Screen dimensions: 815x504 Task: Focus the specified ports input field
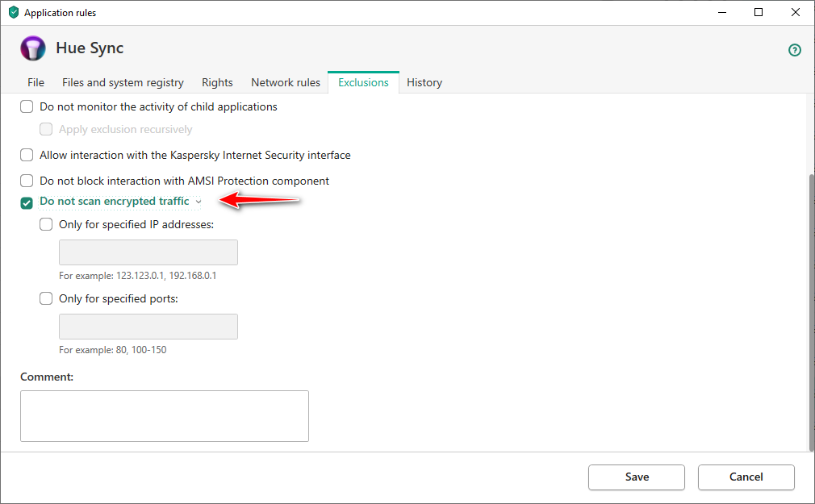coord(148,327)
